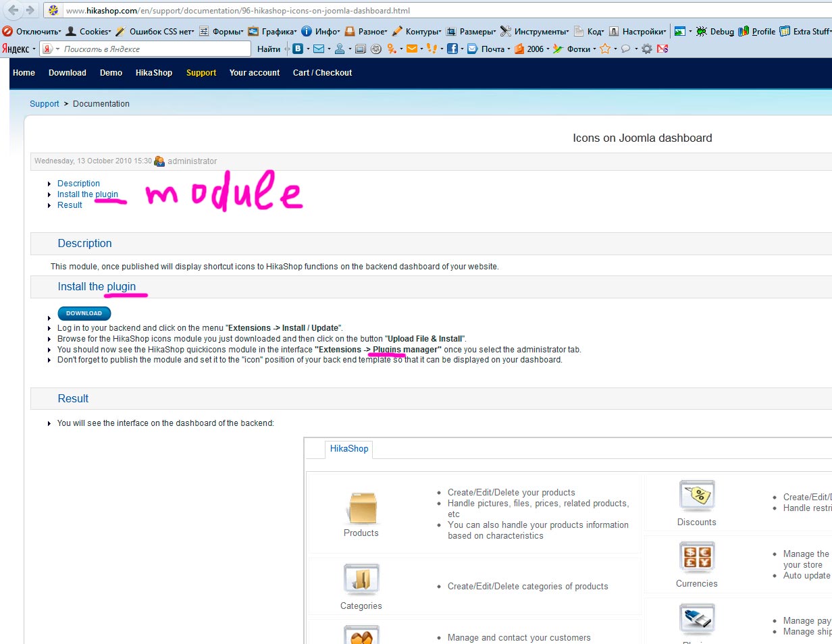Open the Extra Stuff toolbar menu
The width and height of the screenshot is (832, 644).
tap(805, 32)
